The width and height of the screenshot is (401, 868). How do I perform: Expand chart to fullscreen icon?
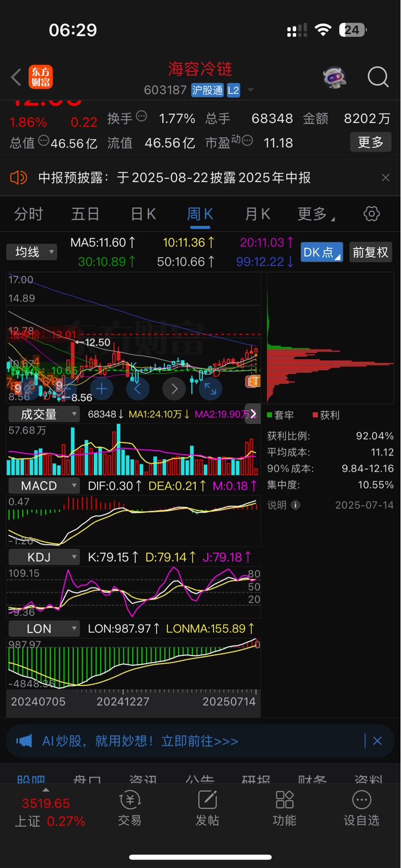click(x=211, y=388)
